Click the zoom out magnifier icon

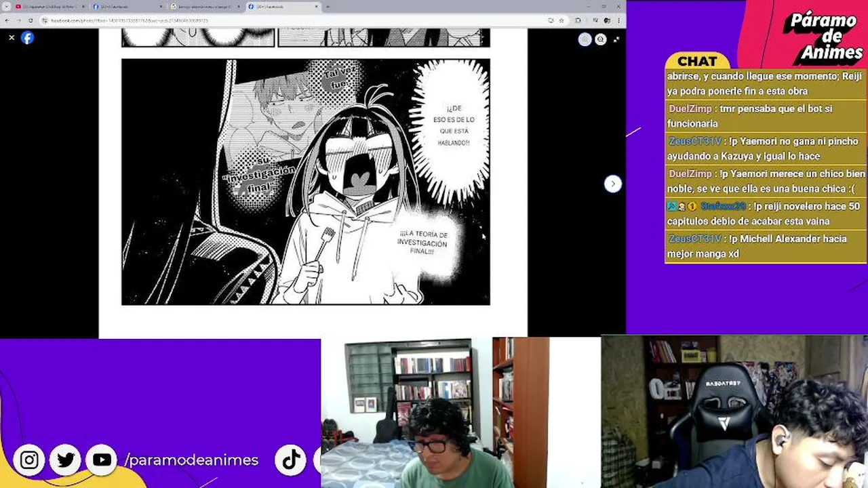(600, 39)
